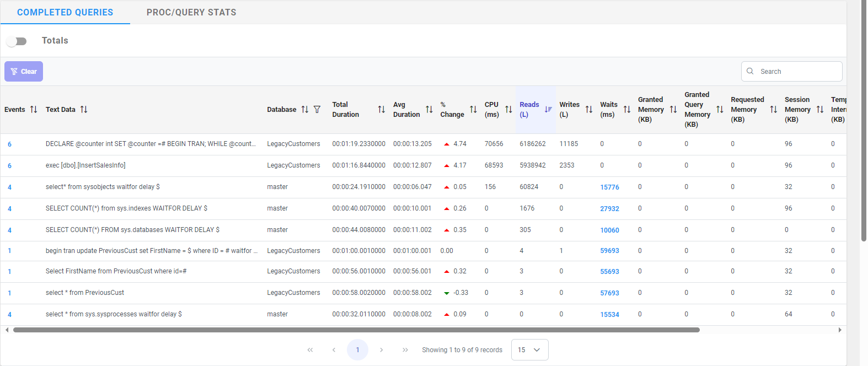Click into the Search input field

pos(797,72)
